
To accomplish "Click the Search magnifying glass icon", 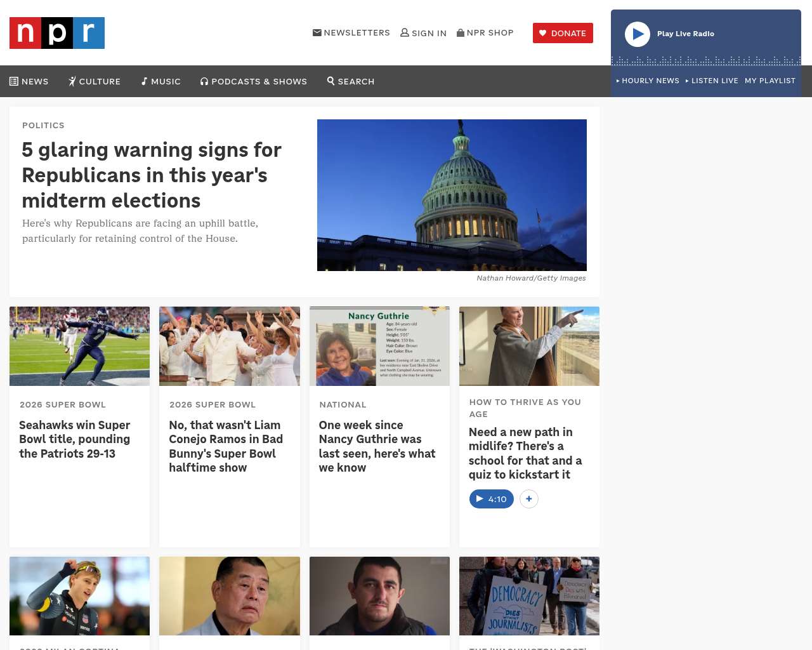I will tap(331, 81).
